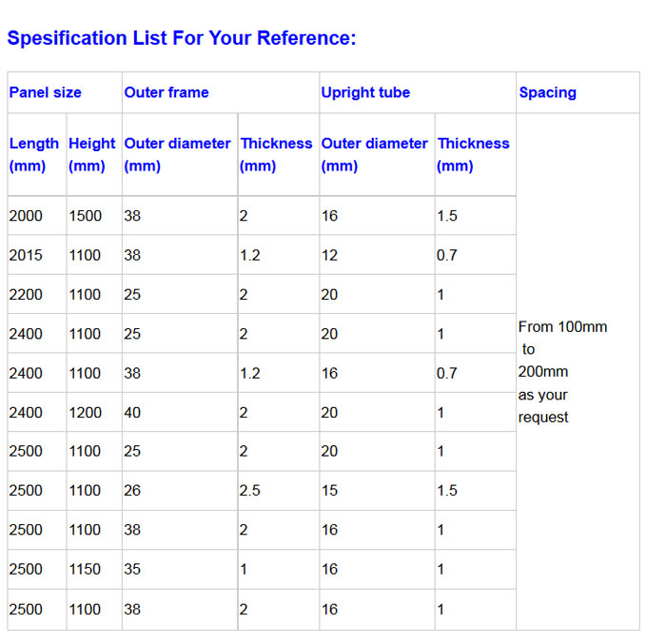Select upright diameter 16 in the 2400 row
The width and height of the screenshot is (666, 644).
[x=329, y=374]
